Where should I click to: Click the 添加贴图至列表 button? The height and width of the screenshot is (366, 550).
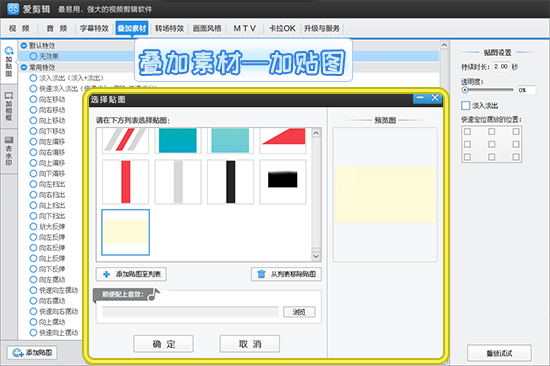[132, 274]
